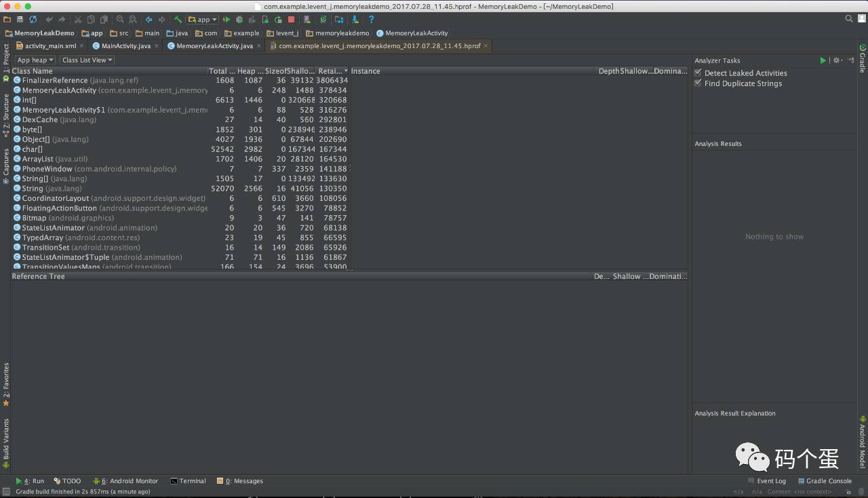
Task: Click the Project Structure icon
Action: click(338, 20)
